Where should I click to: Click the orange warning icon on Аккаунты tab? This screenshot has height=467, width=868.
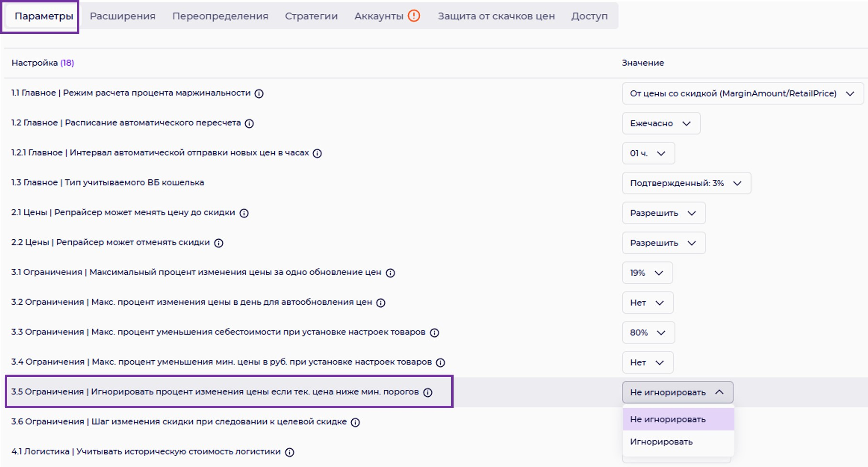413,16
